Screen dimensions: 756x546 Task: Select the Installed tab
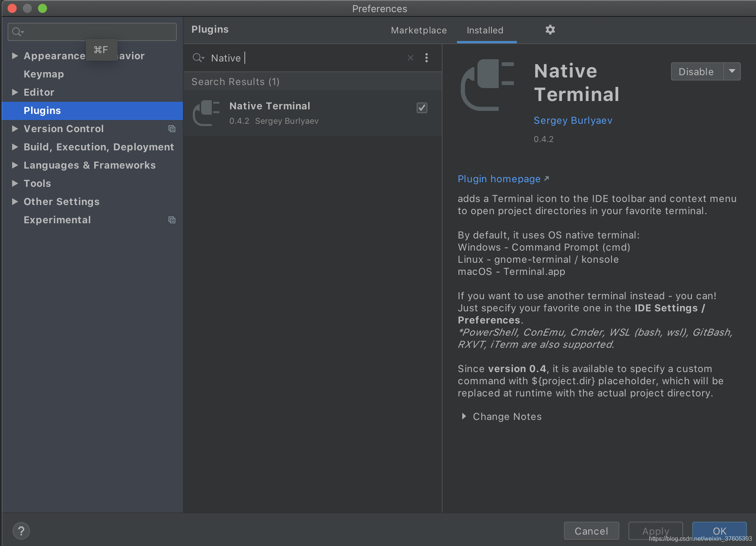(x=485, y=30)
